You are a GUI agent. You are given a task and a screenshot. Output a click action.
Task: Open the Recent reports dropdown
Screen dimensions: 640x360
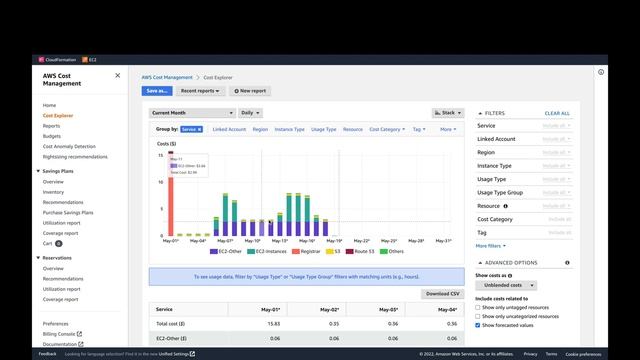(x=200, y=91)
